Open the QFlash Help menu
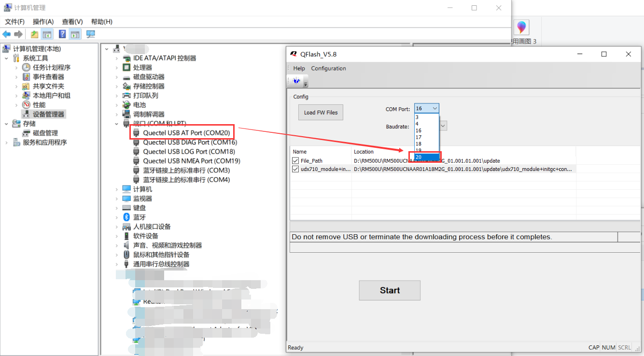 click(x=299, y=69)
